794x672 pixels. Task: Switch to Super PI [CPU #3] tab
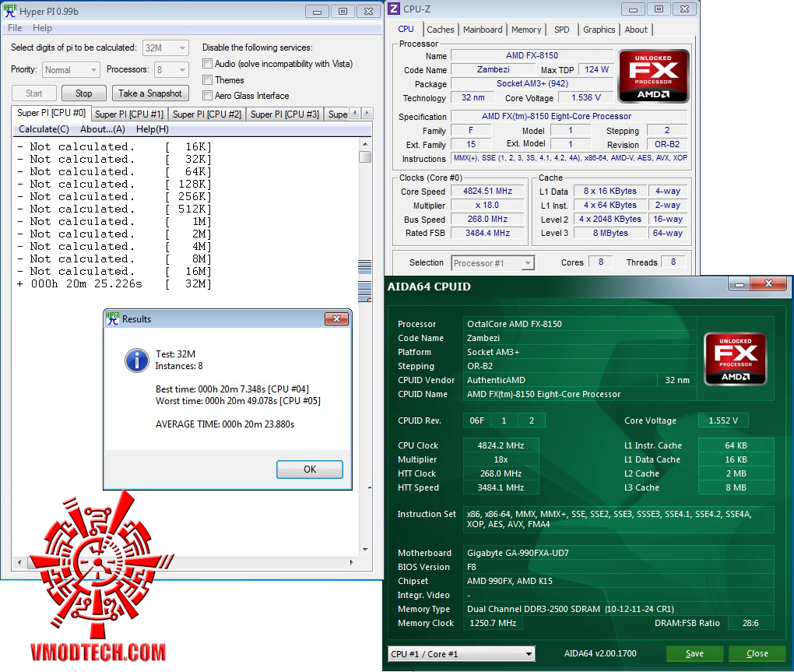coord(285,114)
